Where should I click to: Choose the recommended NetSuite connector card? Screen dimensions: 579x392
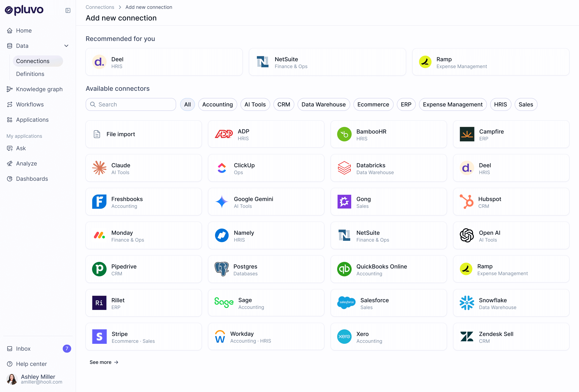(x=327, y=62)
